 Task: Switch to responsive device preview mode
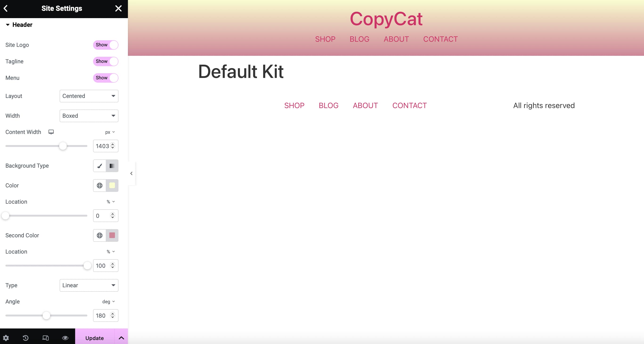[45, 338]
